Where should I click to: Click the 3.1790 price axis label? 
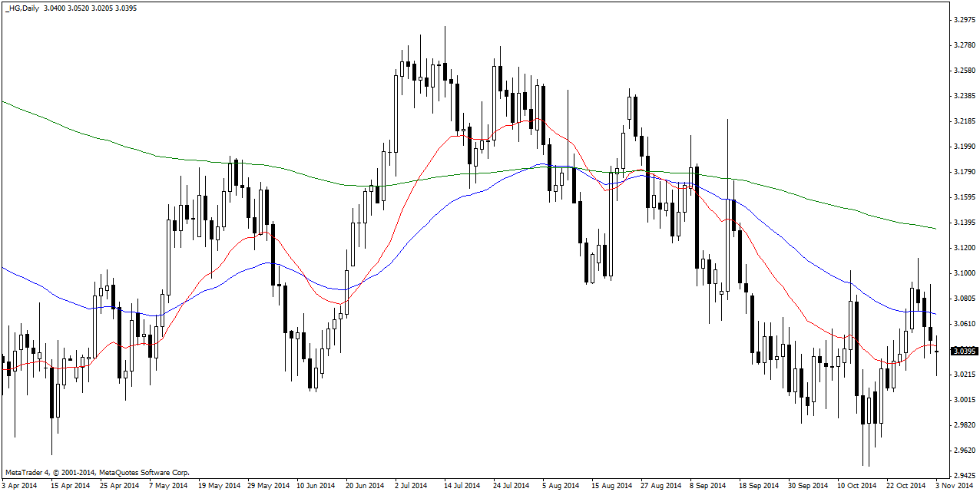pyautogui.click(x=963, y=172)
